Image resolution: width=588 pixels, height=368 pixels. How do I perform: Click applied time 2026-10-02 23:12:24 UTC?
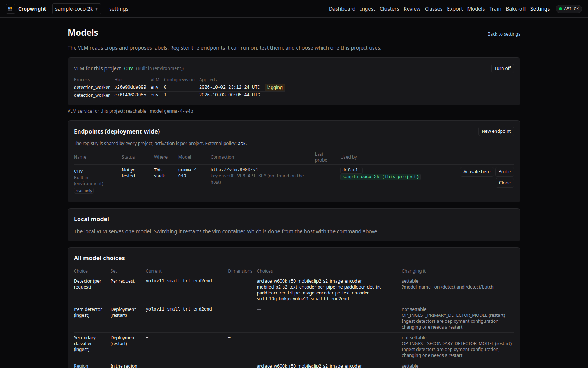(229, 88)
